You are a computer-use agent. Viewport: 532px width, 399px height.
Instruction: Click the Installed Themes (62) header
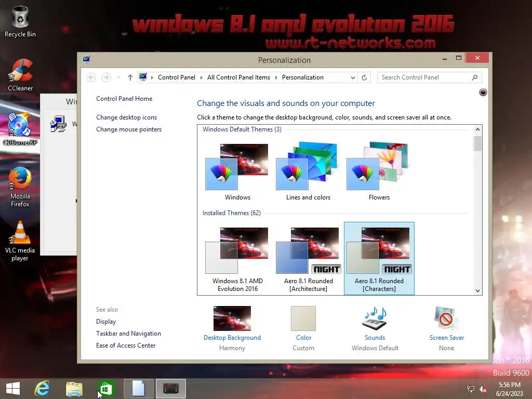click(231, 213)
